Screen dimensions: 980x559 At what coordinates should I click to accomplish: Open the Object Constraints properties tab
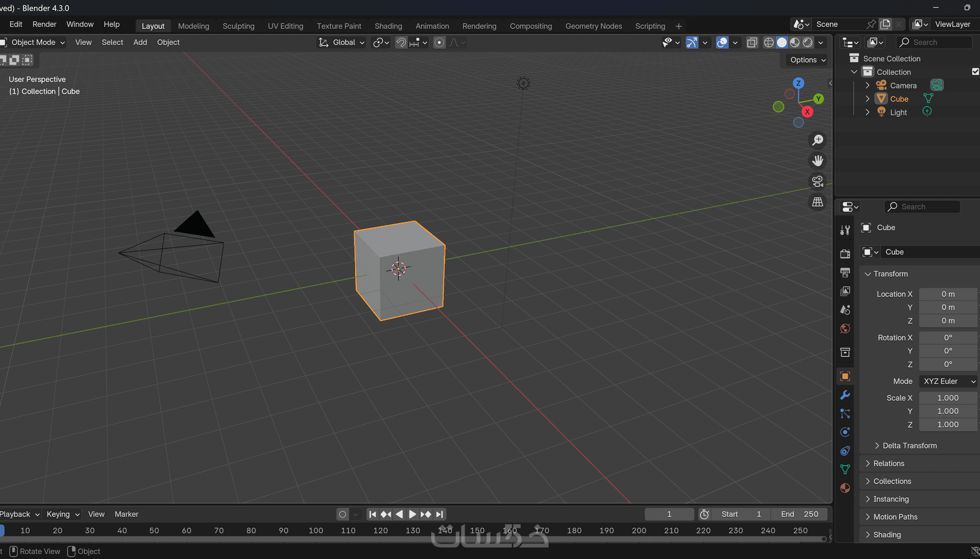845,451
